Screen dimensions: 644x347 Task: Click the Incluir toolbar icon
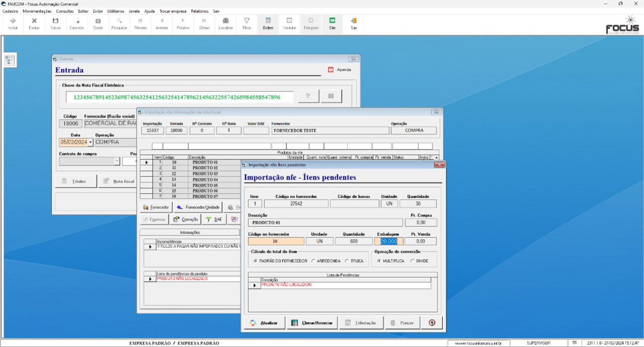click(13, 23)
